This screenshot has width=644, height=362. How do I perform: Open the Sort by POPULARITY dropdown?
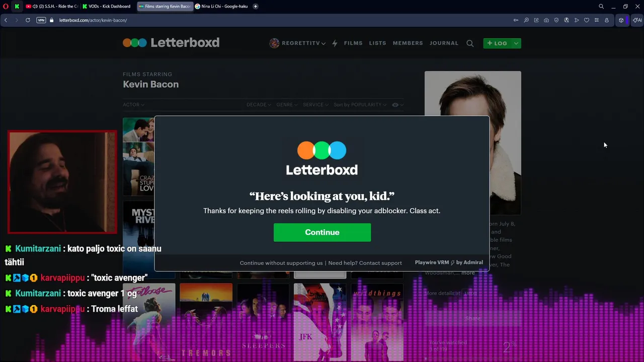(x=360, y=105)
